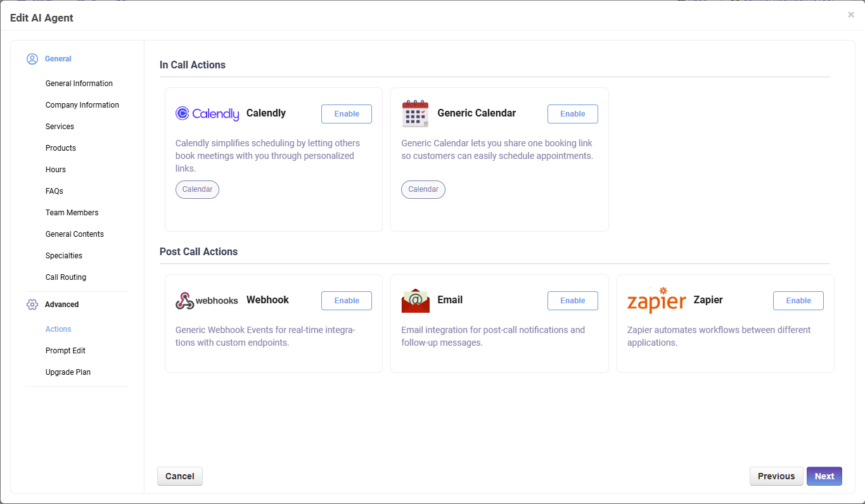Select Prompt Edit in the sidebar
The width and height of the screenshot is (865, 504).
[x=65, y=351]
